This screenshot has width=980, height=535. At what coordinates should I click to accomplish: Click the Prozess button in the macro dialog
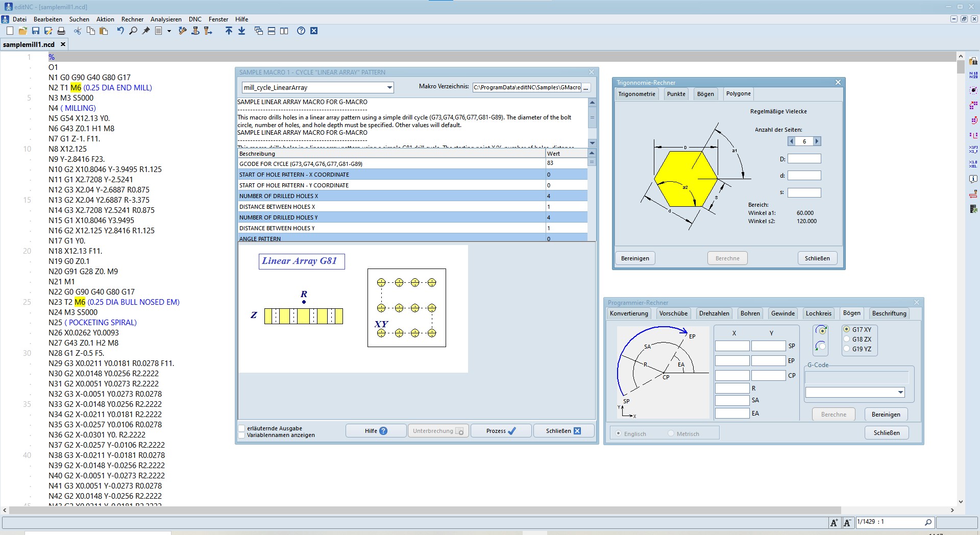tap(500, 430)
